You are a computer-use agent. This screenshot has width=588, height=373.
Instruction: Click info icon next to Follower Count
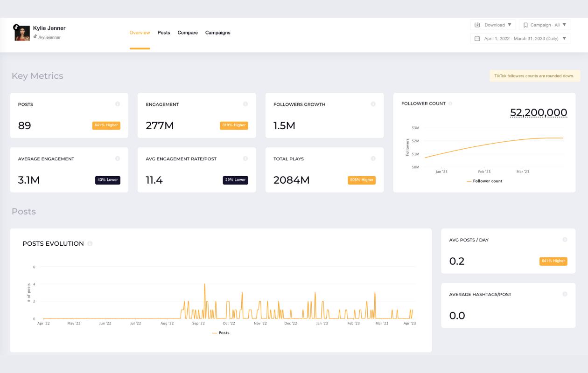pyautogui.click(x=450, y=104)
